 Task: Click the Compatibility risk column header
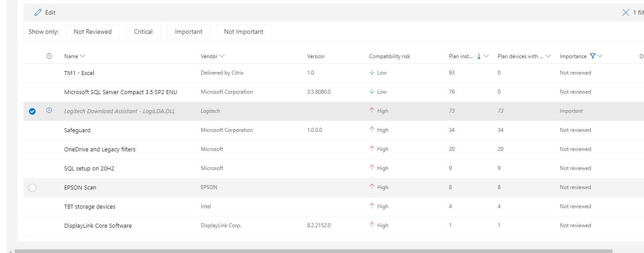pyautogui.click(x=390, y=56)
